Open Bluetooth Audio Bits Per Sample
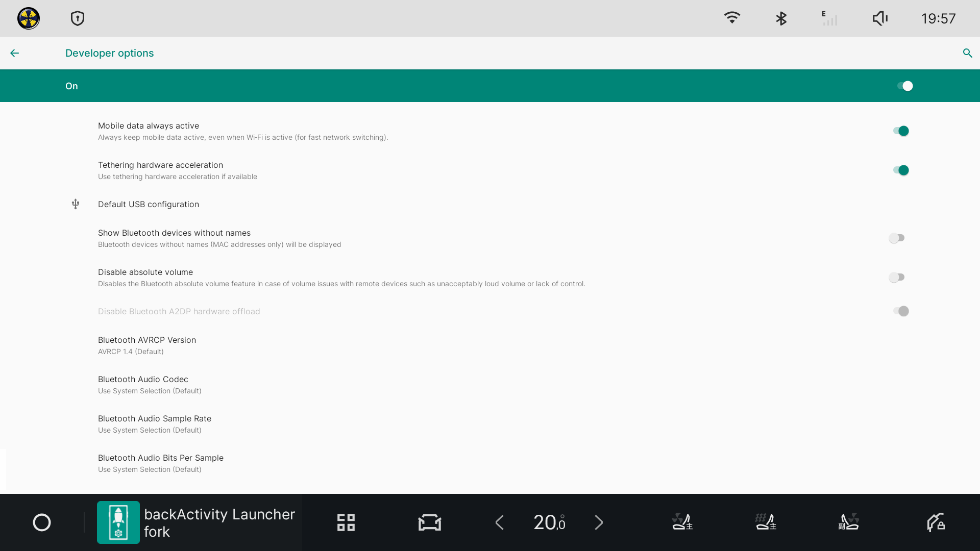Screen dimensions: 980x551 (x=160, y=463)
